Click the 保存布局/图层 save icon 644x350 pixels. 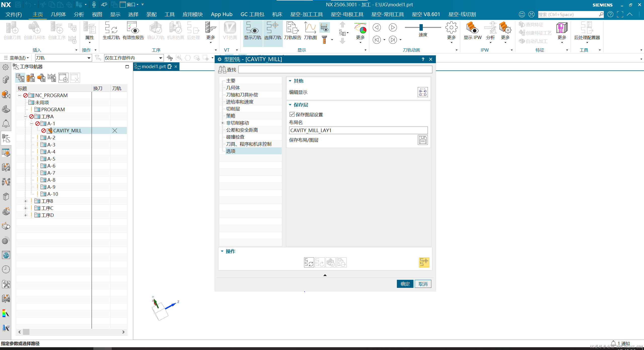tap(423, 140)
